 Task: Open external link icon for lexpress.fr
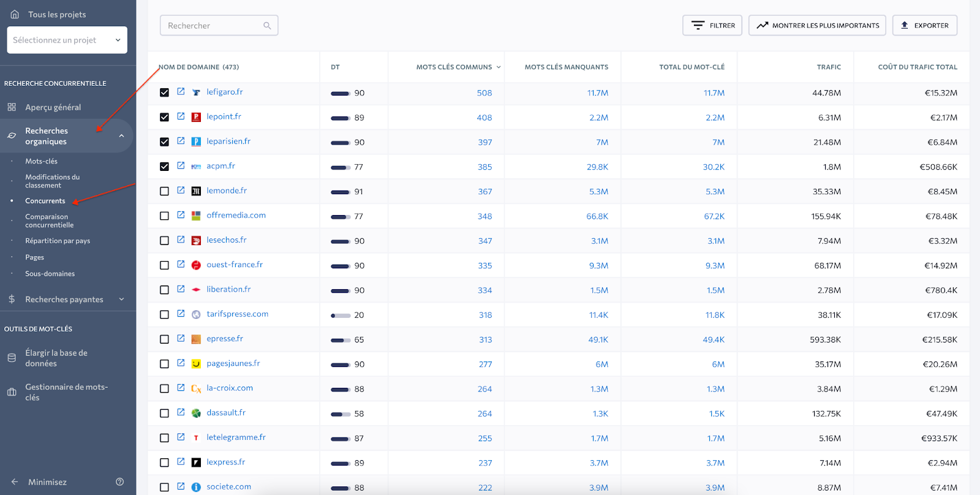[x=181, y=461]
